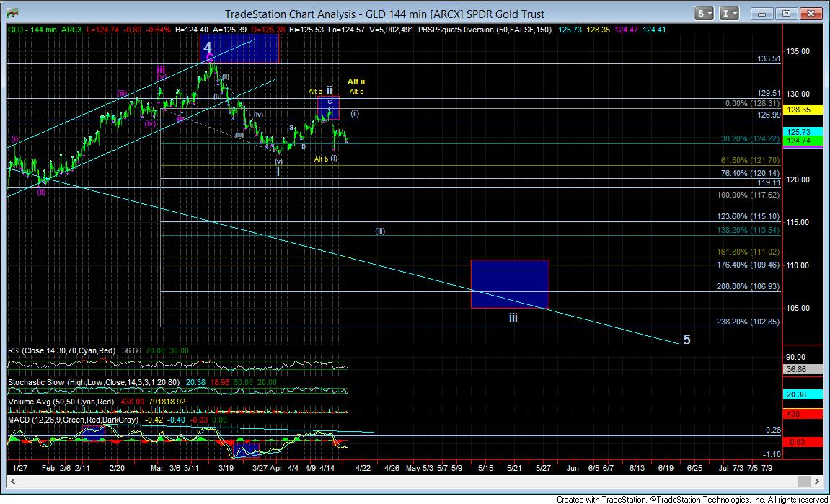Open the TradeStation window icon menu

(12, 13)
